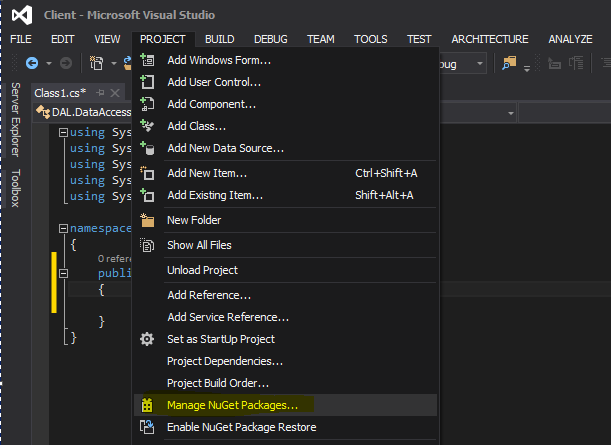Viewport: 611px width, 445px height.
Task: Open the TEAM menu
Action: pos(321,39)
